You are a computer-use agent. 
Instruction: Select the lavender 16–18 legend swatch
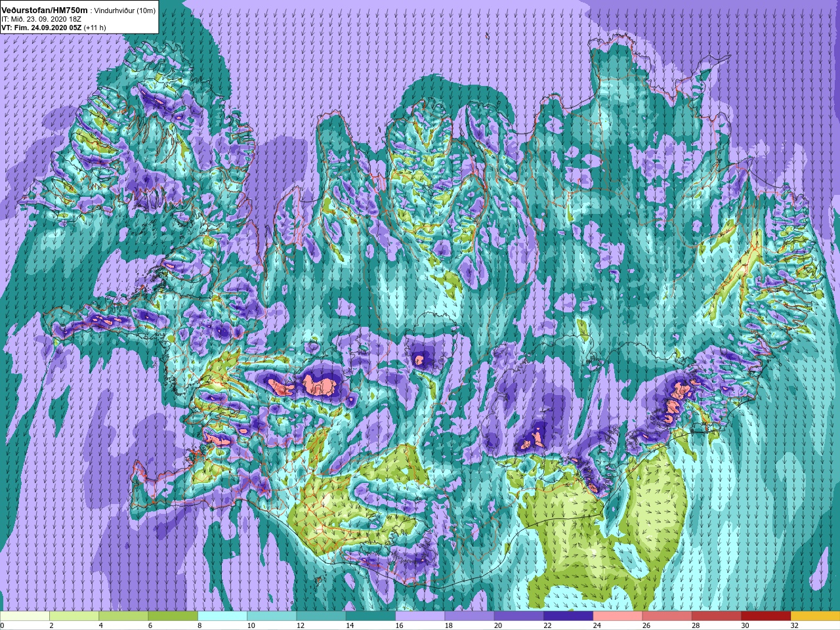click(x=420, y=616)
